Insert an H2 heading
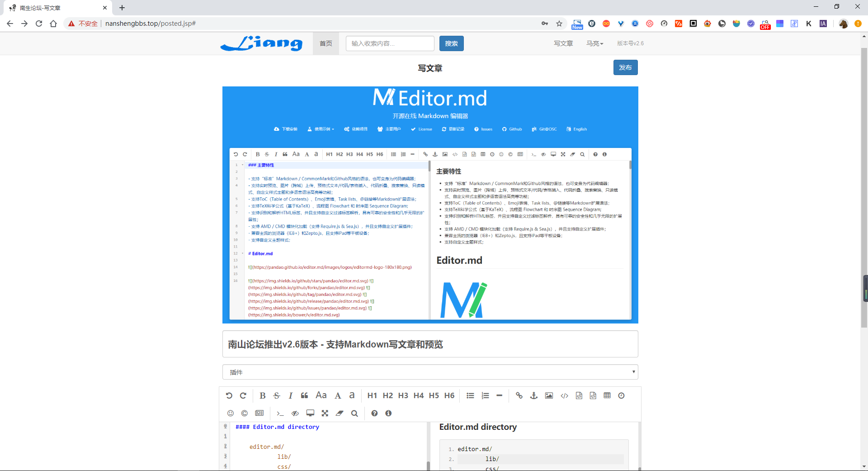This screenshot has height=471, width=868. click(x=388, y=395)
